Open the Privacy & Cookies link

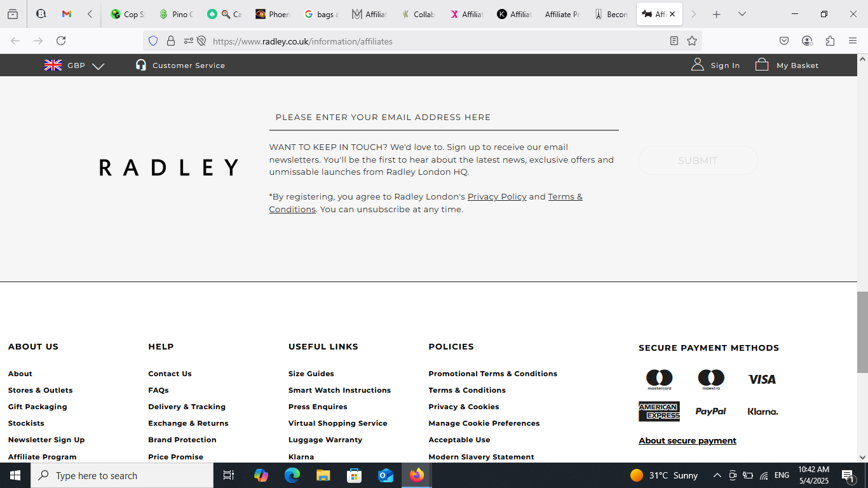pos(464,407)
